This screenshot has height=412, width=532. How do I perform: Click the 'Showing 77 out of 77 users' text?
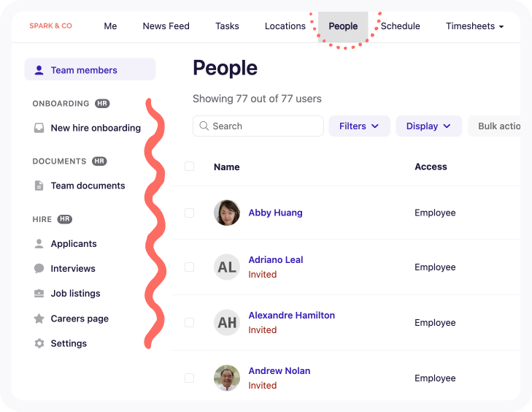(257, 99)
